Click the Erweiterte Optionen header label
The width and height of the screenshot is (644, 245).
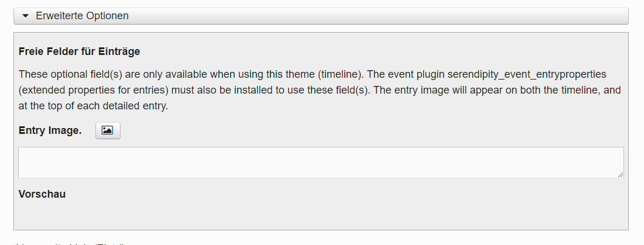coord(82,16)
